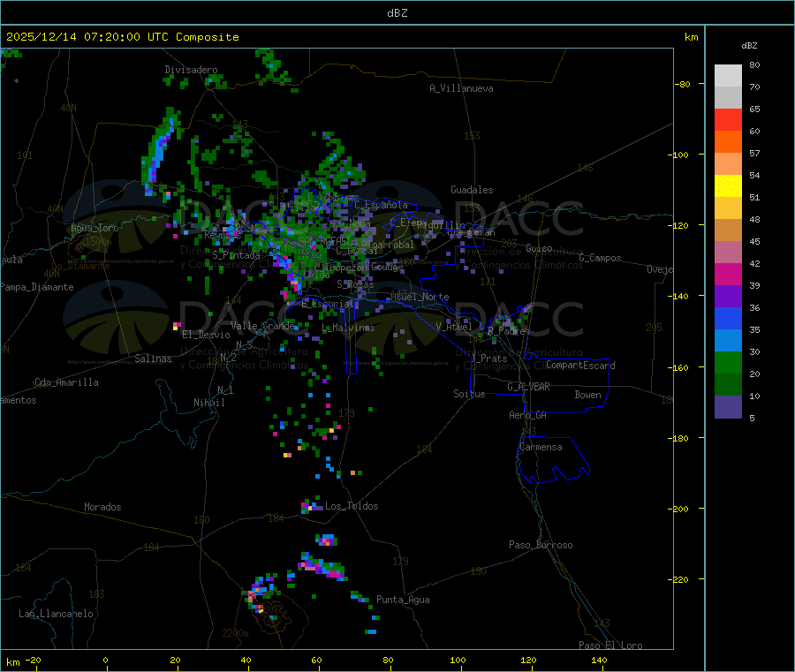Viewport: 795px width, 672px height.
Task: Select the red 60 dBZ legend swatch
Action: tap(728, 119)
